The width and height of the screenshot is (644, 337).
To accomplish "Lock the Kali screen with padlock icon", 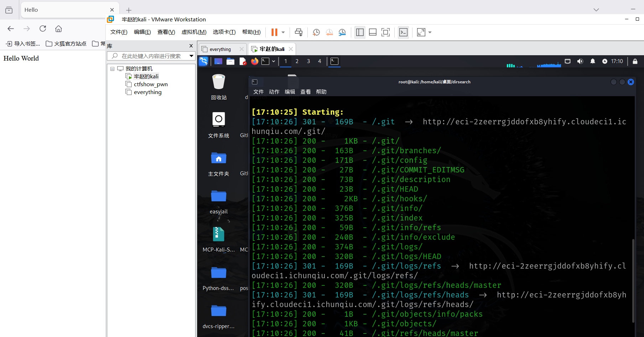I will click(635, 61).
